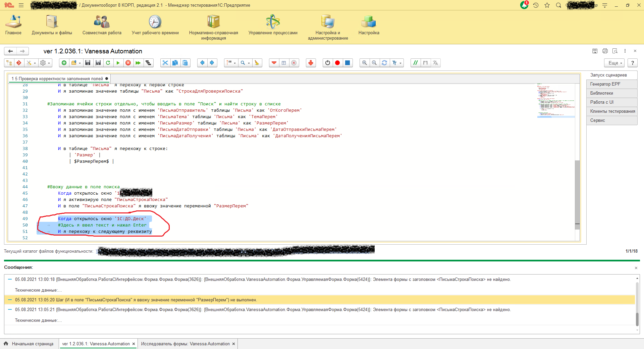Click the black stacked steps icon
Viewport: 644px width, 349px height.
tap(148, 63)
